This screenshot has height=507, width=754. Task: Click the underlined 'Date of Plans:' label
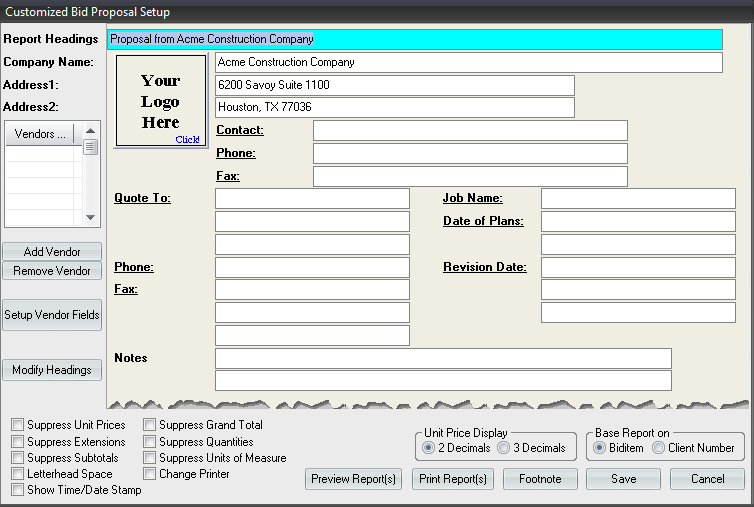pos(483,221)
